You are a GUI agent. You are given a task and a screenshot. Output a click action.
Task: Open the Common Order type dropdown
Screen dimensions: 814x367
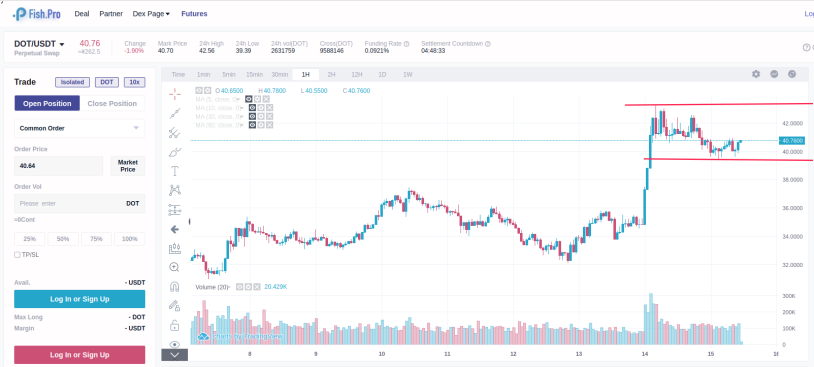pos(79,128)
